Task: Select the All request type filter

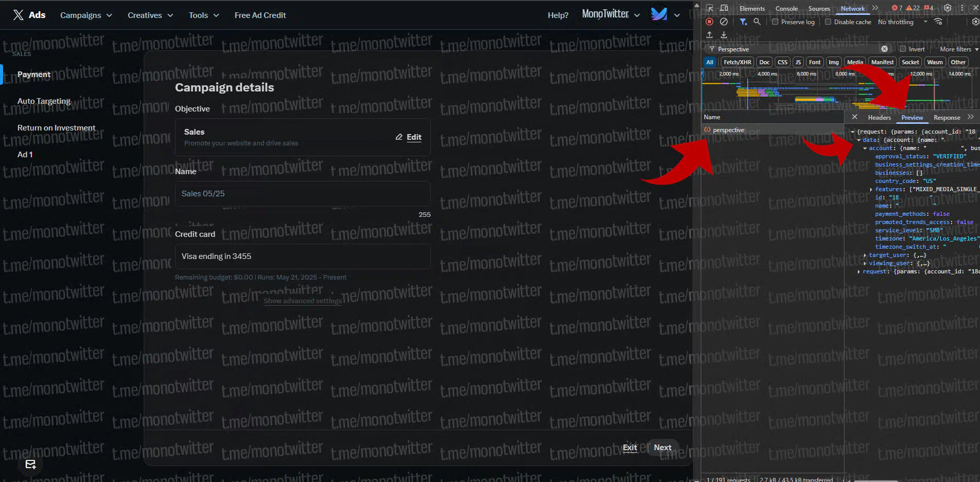Action: (709, 62)
